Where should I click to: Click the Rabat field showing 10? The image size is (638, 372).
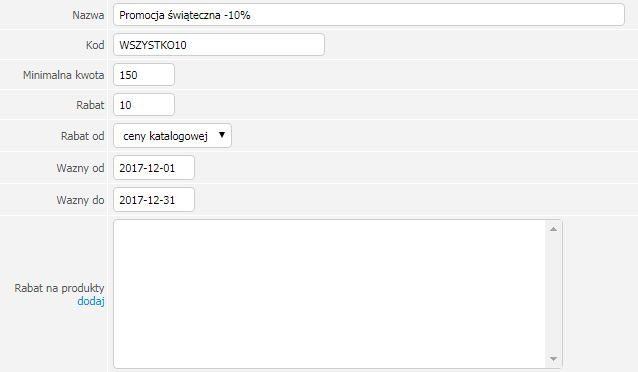point(144,105)
